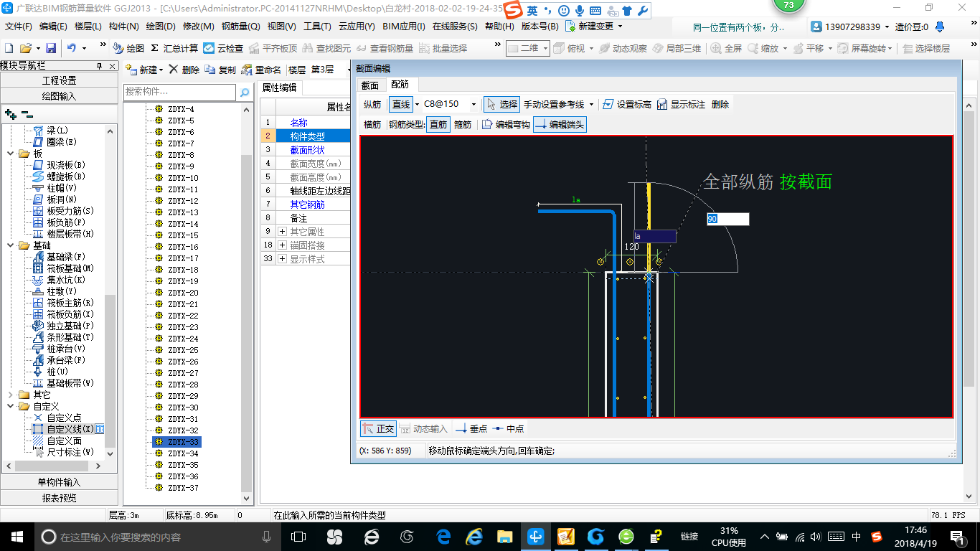Toggle 动态输入 dynamic input
The image size is (980, 551).
424,428
